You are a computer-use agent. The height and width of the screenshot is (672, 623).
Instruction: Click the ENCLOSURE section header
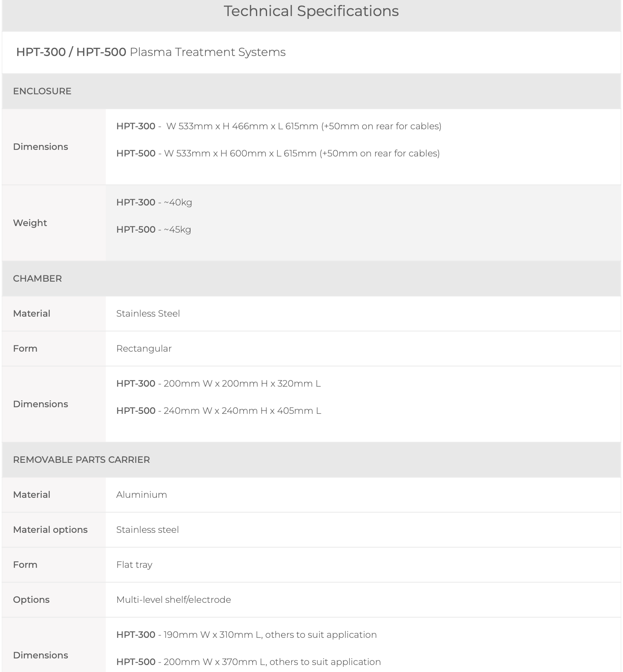42,91
